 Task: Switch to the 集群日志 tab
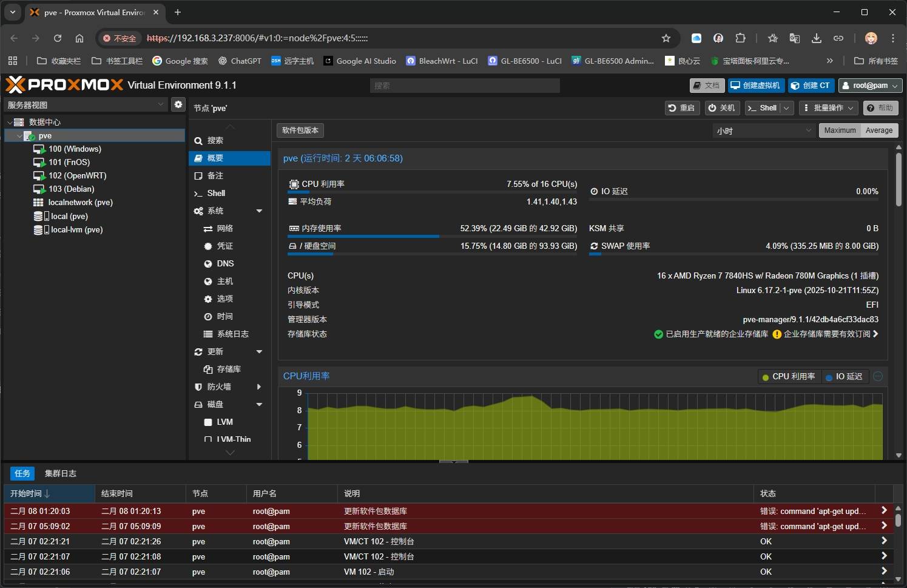[x=60, y=473]
